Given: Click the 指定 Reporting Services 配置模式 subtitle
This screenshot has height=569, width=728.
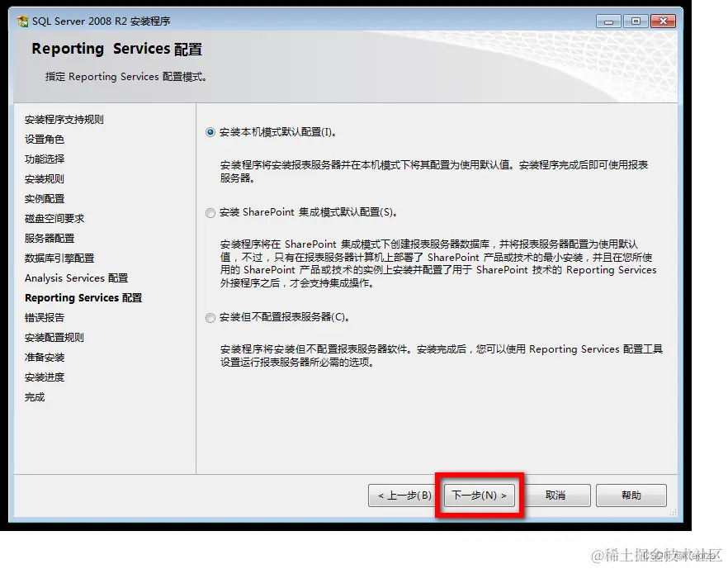Looking at the screenshot, I should (x=125, y=77).
